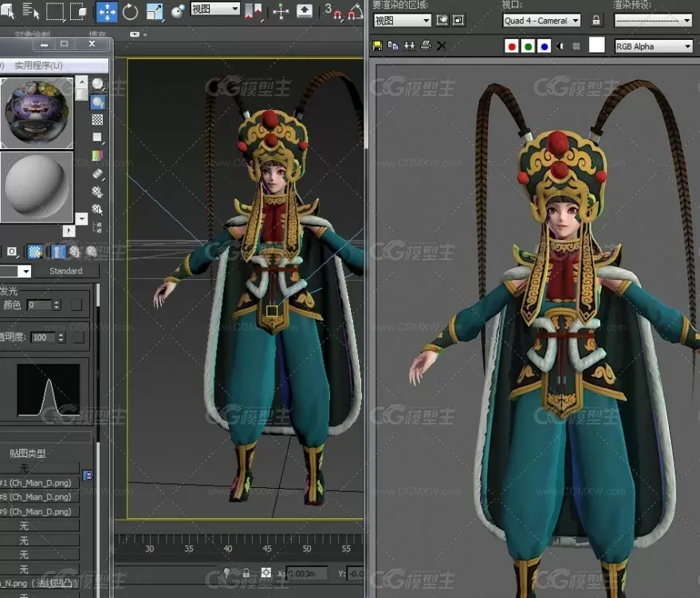Click the Go Forward to Sibling icon
The height and width of the screenshot is (598, 700).
[91, 252]
